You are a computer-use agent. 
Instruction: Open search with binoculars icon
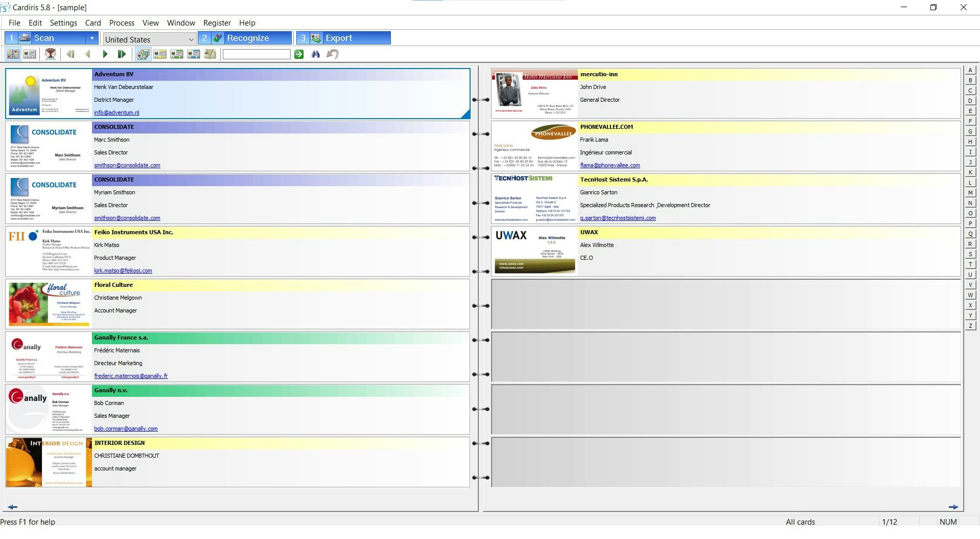click(x=316, y=54)
